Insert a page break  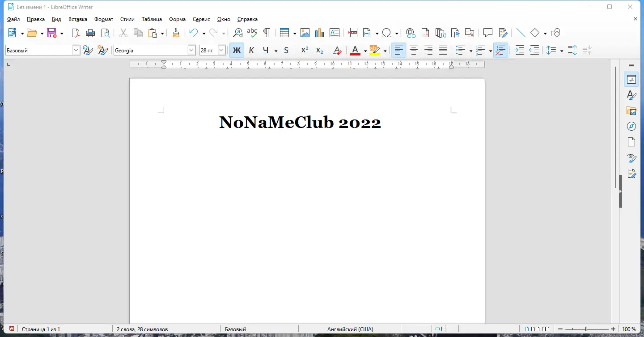[x=352, y=33]
